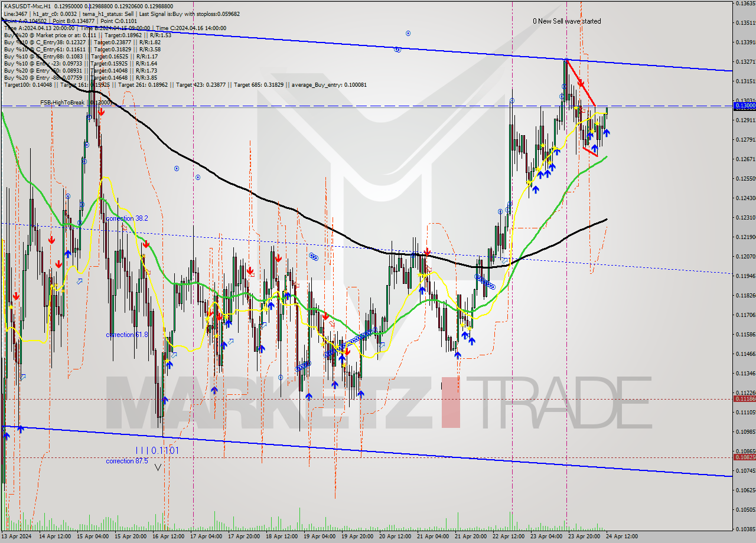Click the '24 Apr 12:00' time axis label

click(622, 537)
